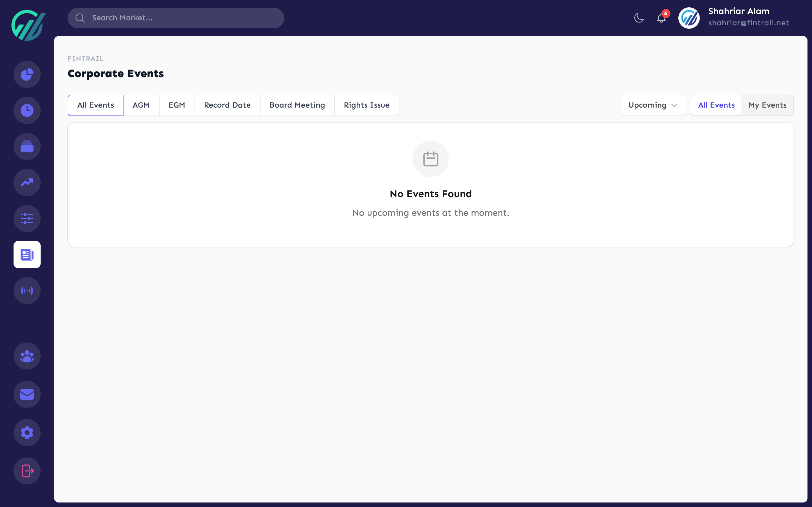Open the screener filters sliders icon
Viewport: 812px width, 507px height.
click(27, 218)
